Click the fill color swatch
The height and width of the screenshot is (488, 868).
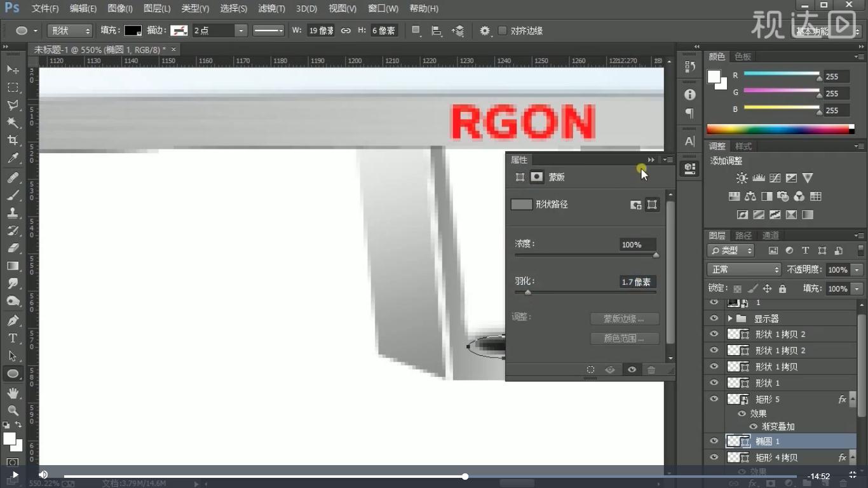pyautogui.click(x=133, y=30)
